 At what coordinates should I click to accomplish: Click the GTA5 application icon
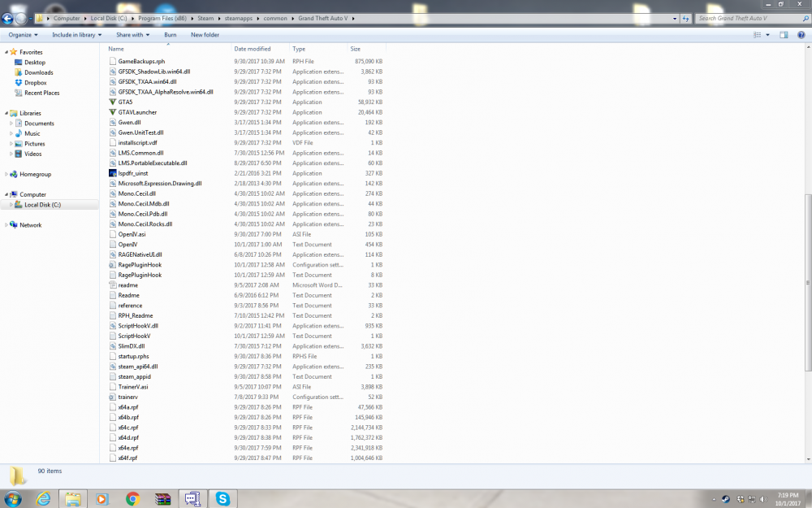coord(112,102)
